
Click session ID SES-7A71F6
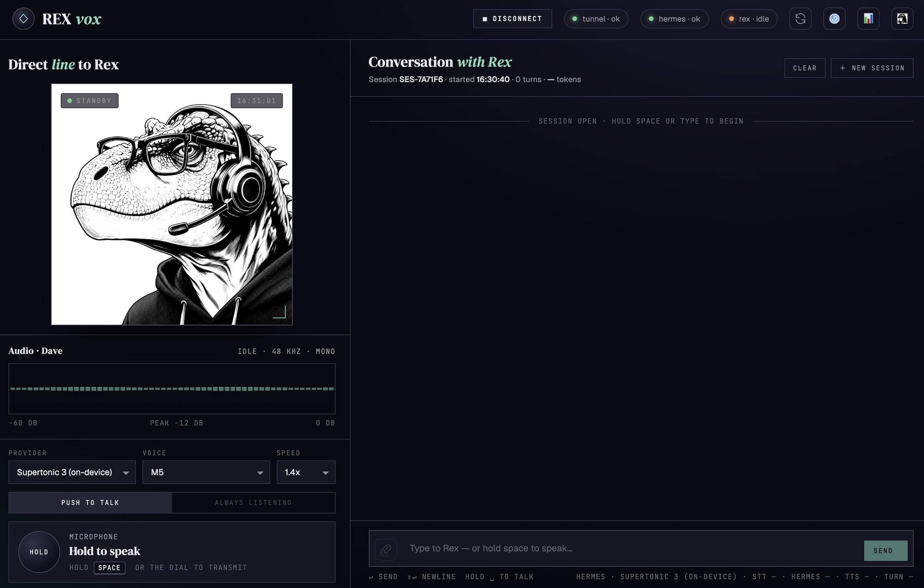(421, 79)
